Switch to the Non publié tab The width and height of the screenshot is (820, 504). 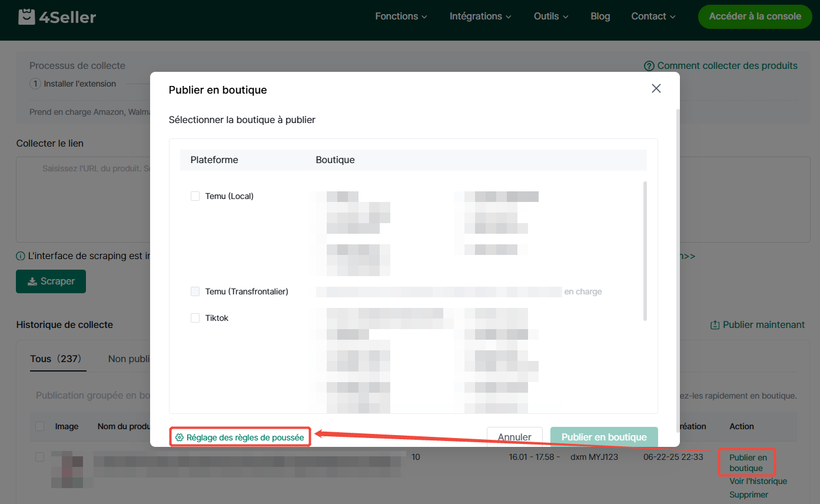click(129, 359)
